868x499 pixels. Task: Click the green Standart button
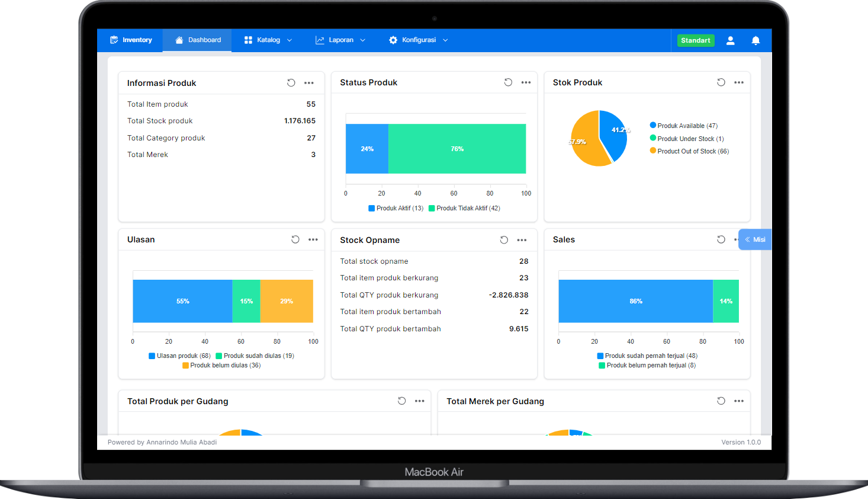click(x=695, y=40)
